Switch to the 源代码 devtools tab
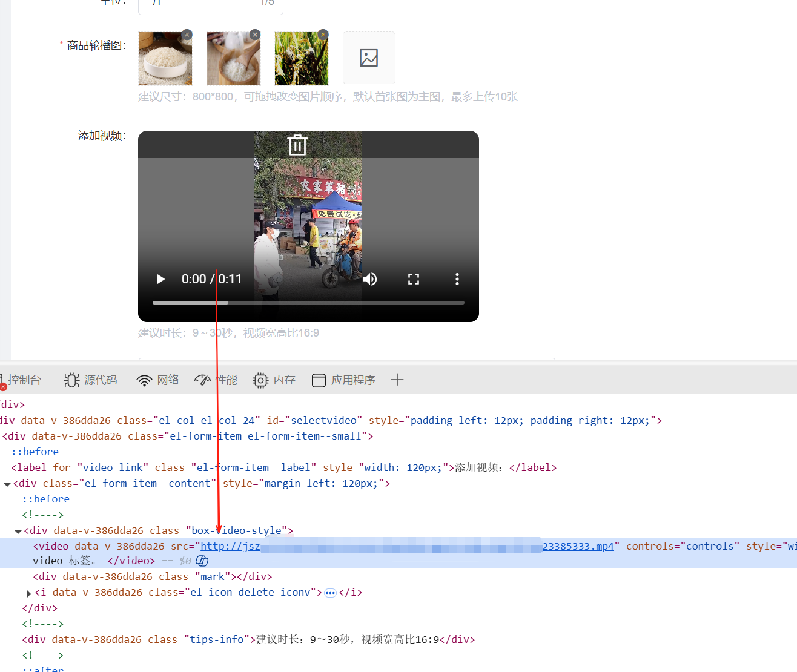 [91, 380]
